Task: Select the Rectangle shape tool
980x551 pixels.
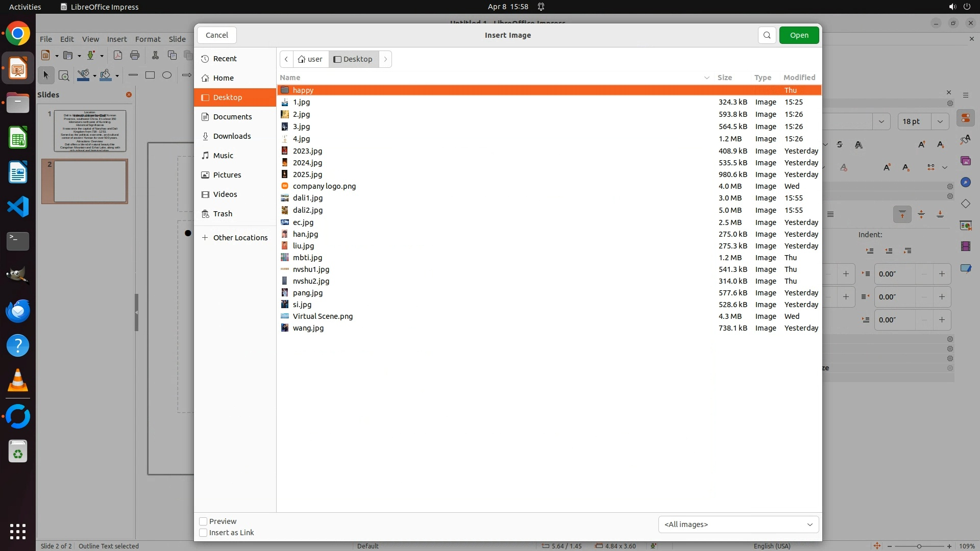Action: 150,75
